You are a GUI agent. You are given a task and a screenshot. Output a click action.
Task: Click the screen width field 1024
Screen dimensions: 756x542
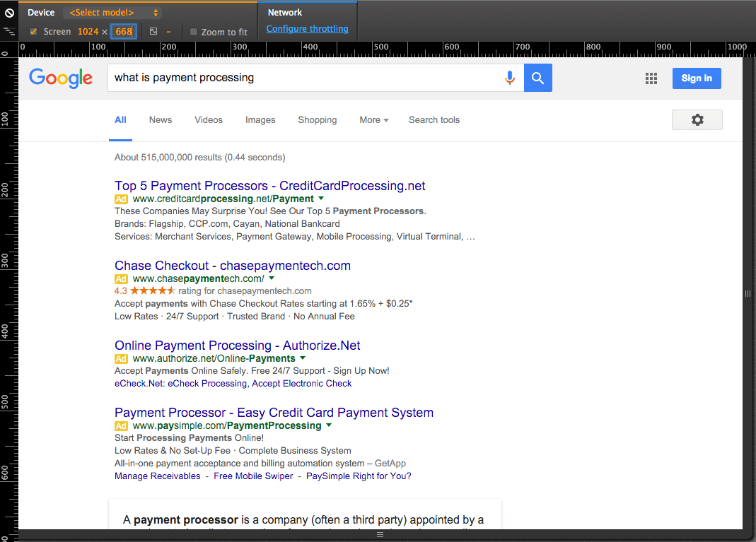88,32
